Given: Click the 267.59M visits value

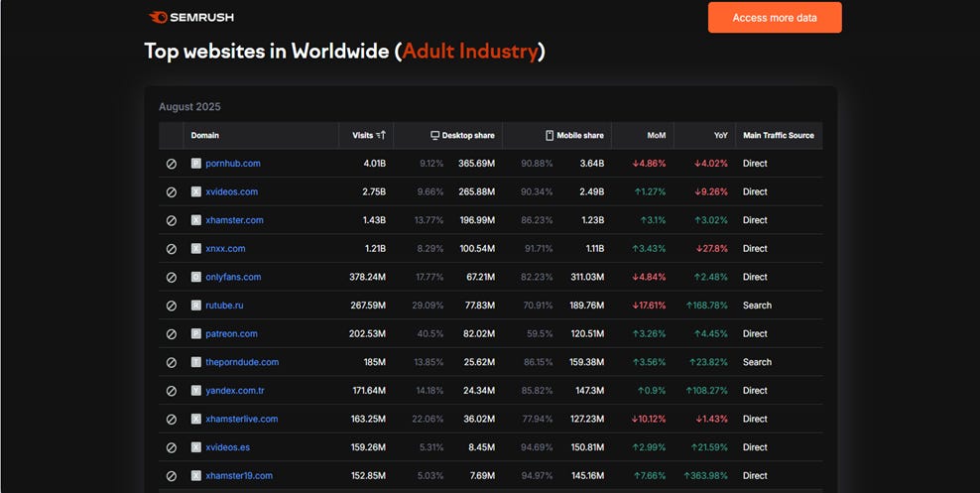Looking at the screenshot, I should point(368,306).
